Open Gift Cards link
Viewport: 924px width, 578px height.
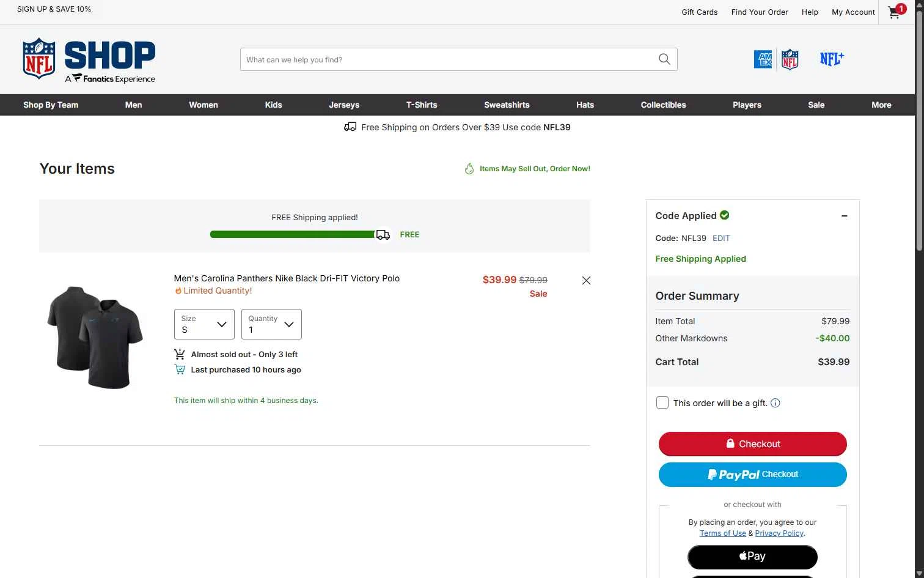coord(700,12)
